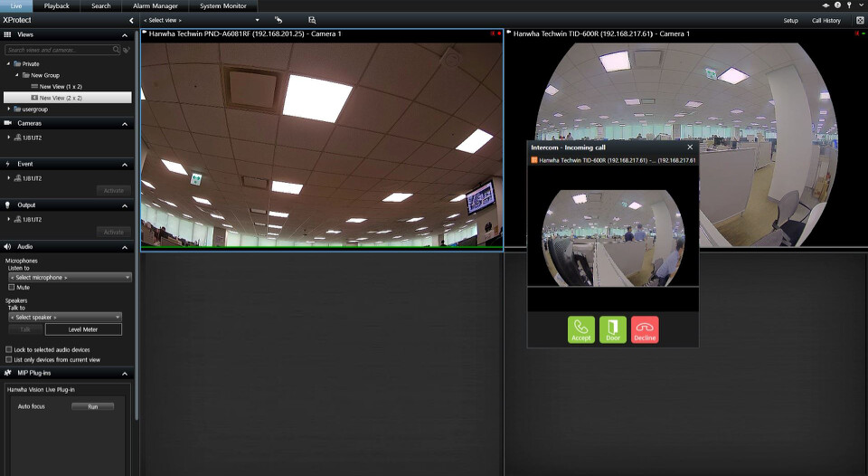Close the Intercom incoming call popup
The height and width of the screenshot is (476, 868).
coord(690,148)
